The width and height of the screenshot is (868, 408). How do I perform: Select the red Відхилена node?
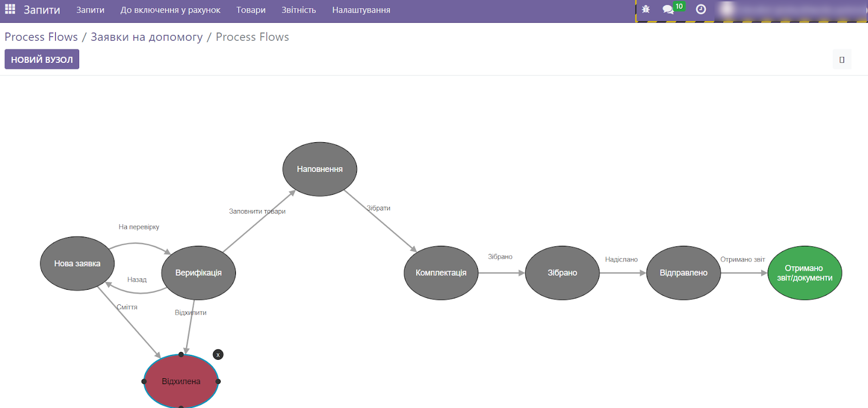click(x=181, y=381)
